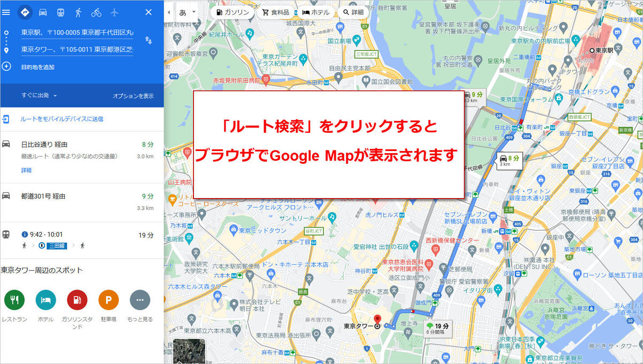The width and height of the screenshot is (643, 364).
Task: Click the 日比谷 station map label
Action: pyautogui.click(x=502, y=128)
